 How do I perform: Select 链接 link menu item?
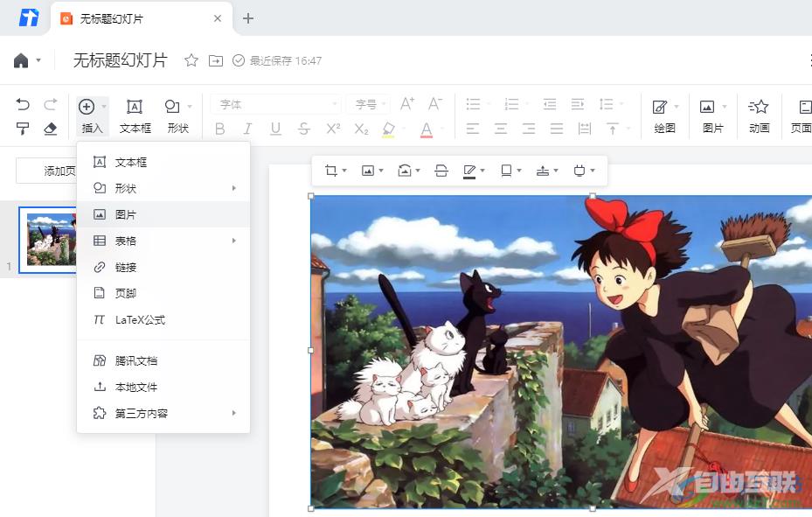(163, 268)
